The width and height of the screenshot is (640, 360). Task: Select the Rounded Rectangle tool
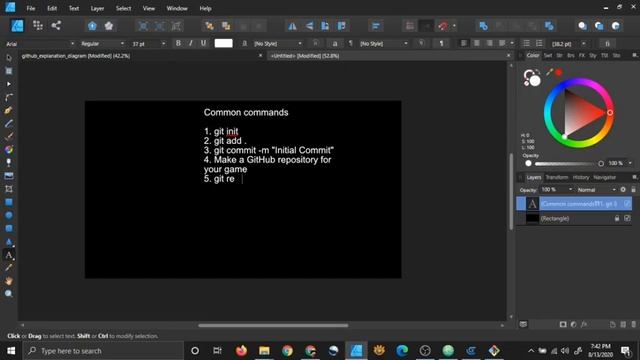tap(9, 228)
